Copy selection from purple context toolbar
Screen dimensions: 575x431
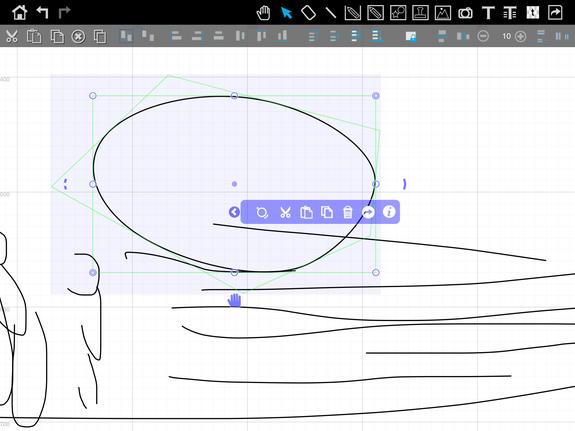[x=327, y=212]
